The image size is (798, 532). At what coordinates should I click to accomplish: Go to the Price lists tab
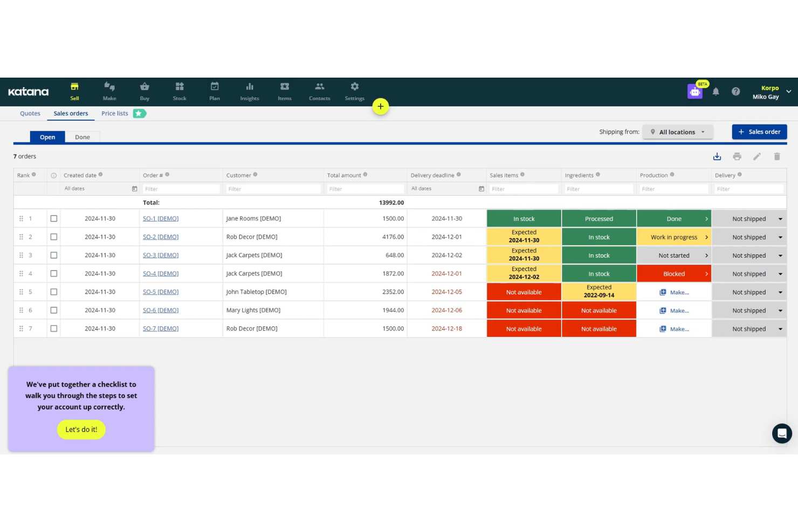pyautogui.click(x=114, y=113)
